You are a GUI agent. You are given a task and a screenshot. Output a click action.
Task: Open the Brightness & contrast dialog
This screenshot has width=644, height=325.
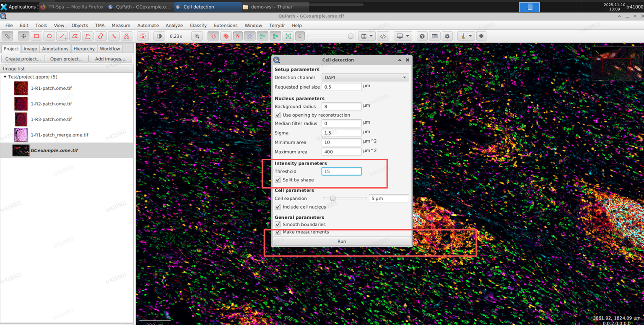coord(158,36)
